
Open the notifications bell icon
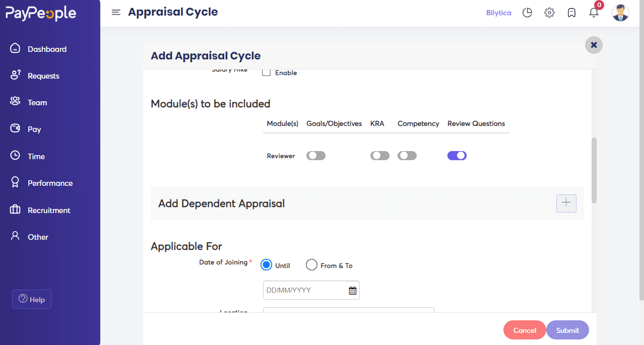[594, 13]
